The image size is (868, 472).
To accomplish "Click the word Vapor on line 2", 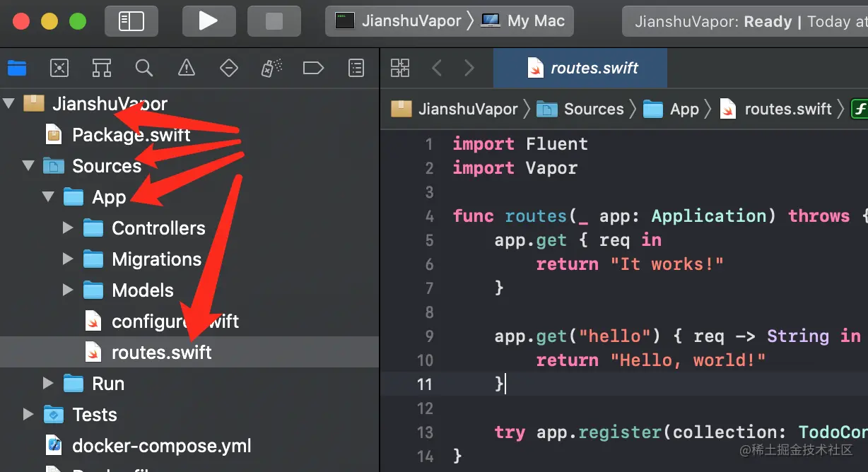I will click(x=552, y=168).
